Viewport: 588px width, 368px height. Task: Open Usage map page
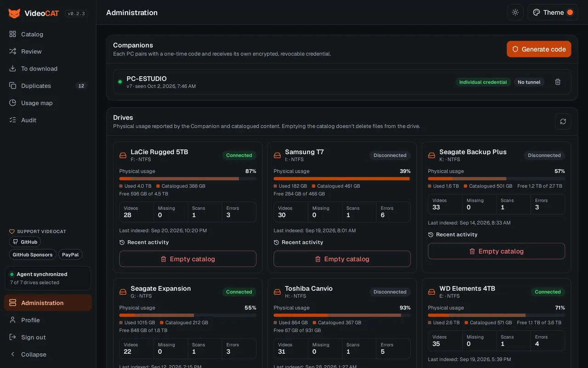coord(48,103)
